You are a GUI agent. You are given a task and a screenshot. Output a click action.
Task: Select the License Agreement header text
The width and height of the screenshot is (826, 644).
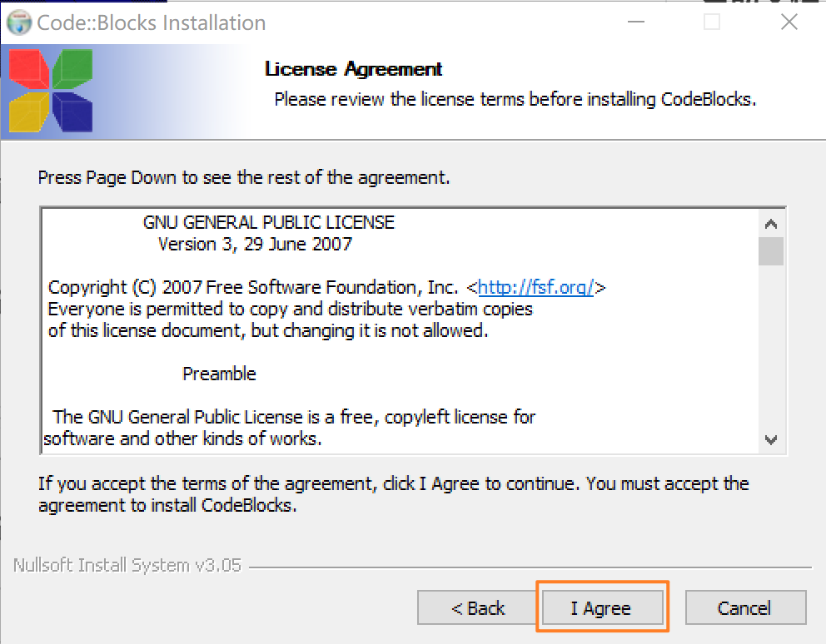pyautogui.click(x=352, y=69)
